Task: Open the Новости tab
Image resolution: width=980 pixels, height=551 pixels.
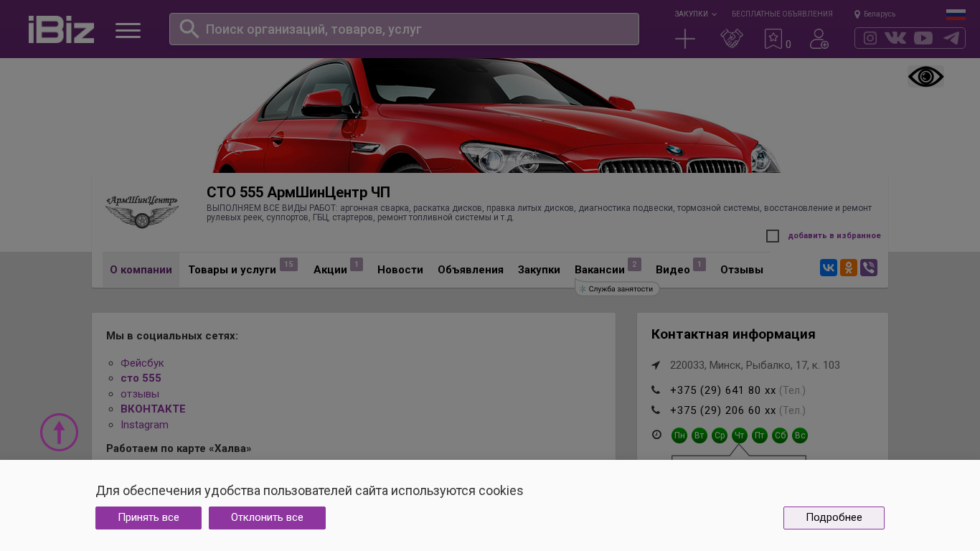Action: click(400, 270)
